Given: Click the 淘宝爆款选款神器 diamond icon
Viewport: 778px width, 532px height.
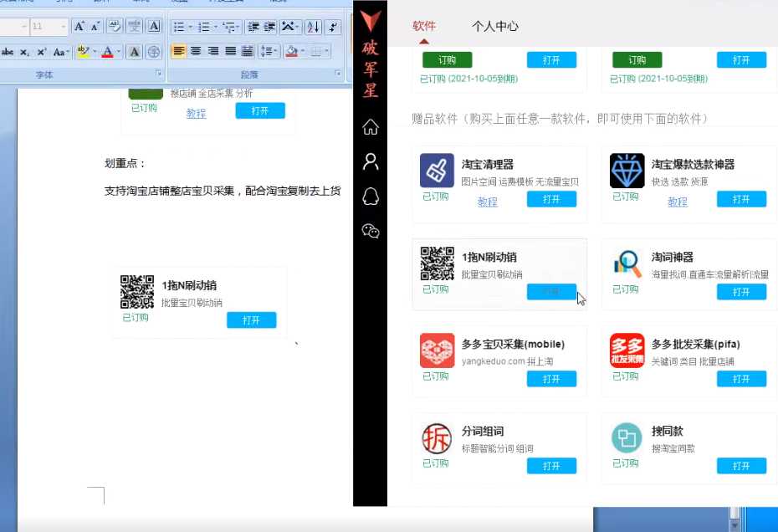Looking at the screenshot, I should tap(627, 170).
